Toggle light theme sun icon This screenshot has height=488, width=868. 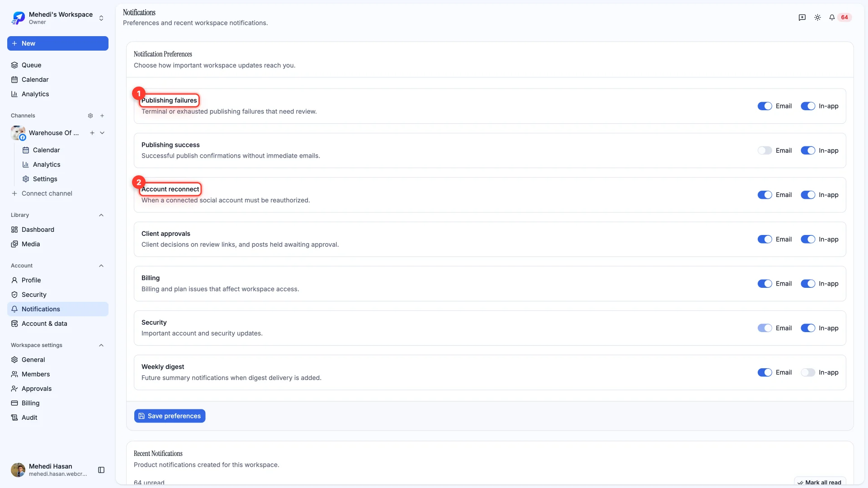pos(817,17)
